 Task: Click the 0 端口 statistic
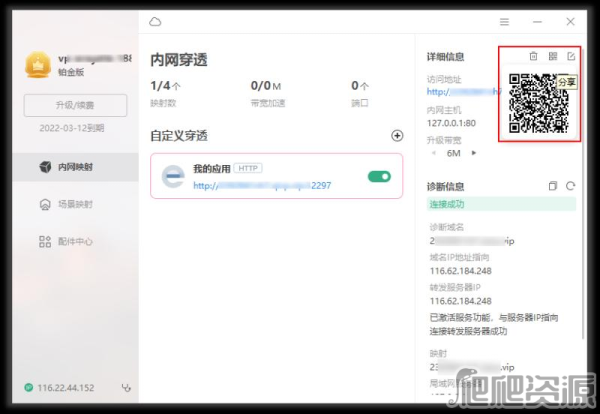360,93
